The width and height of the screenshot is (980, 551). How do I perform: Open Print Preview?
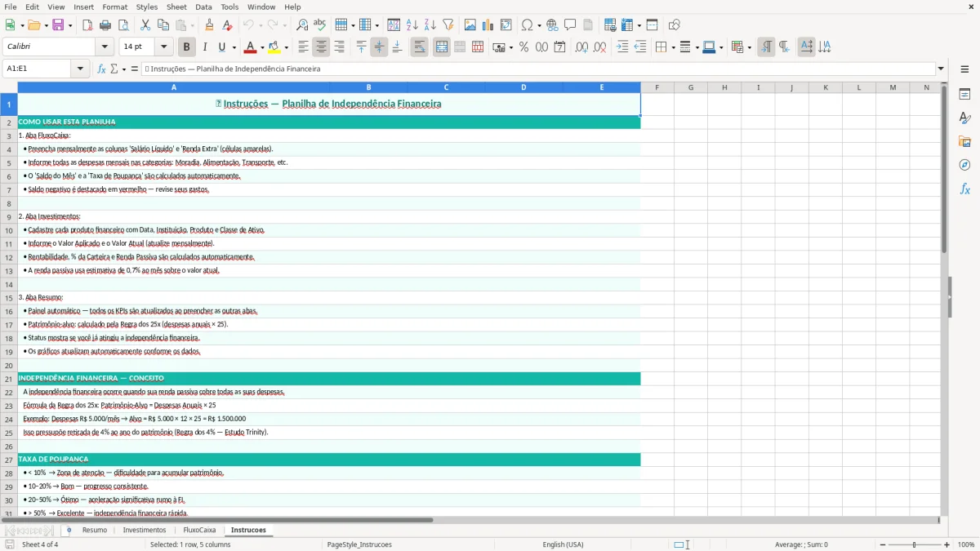123,25
